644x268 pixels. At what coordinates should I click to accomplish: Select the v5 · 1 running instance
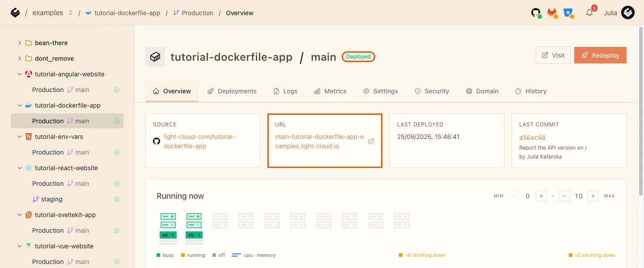tap(194, 228)
